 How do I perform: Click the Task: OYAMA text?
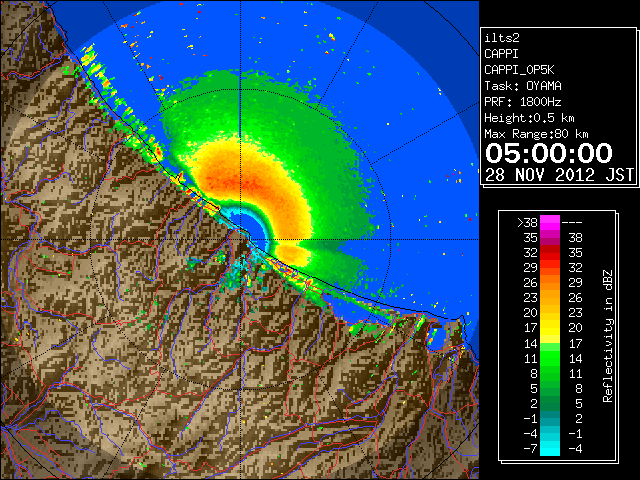[523, 86]
